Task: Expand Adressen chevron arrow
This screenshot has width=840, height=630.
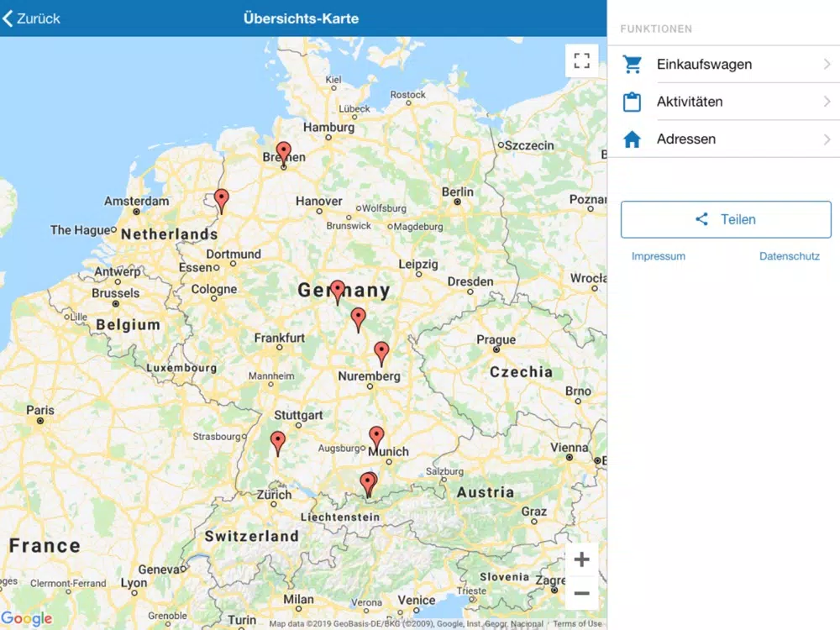Action: pyautogui.click(x=827, y=139)
